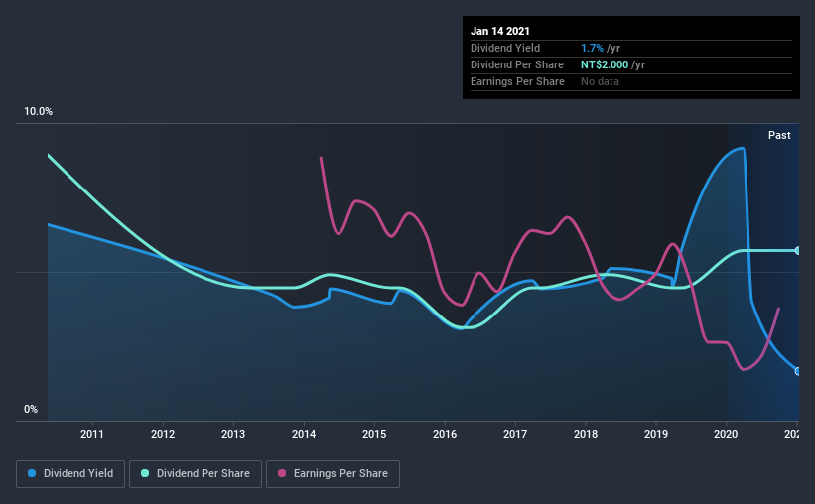The width and height of the screenshot is (815, 504).
Task: Click the 2016 x-axis label
Action: tap(445, 434)
